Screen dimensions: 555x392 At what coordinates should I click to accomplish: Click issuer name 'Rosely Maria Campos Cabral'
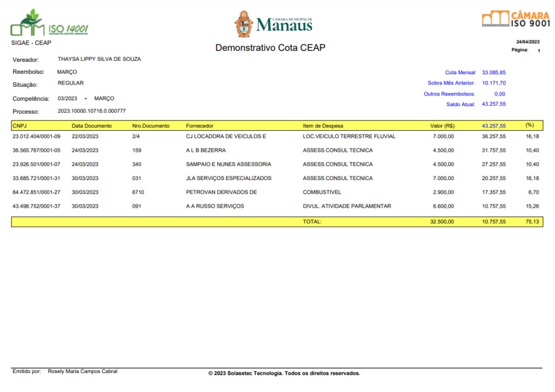82,371
